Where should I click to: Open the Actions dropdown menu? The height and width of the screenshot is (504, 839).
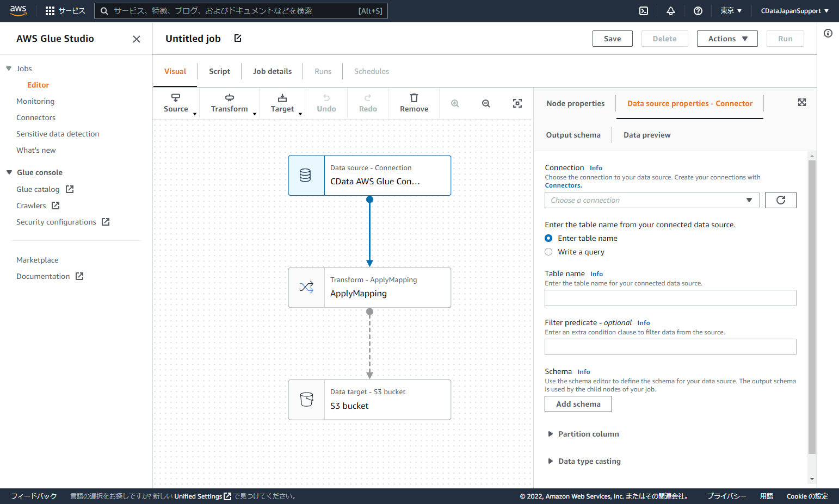tap(727, 38)
